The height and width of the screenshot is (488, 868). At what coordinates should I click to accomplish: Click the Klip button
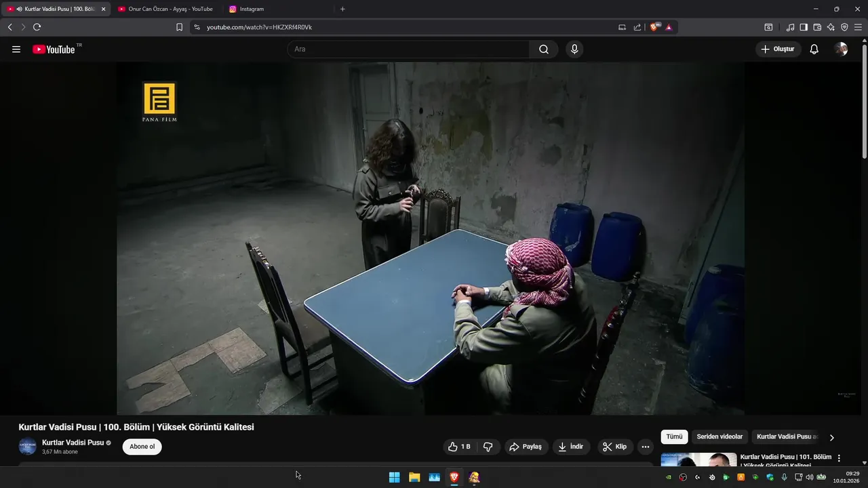pos(615,447)
